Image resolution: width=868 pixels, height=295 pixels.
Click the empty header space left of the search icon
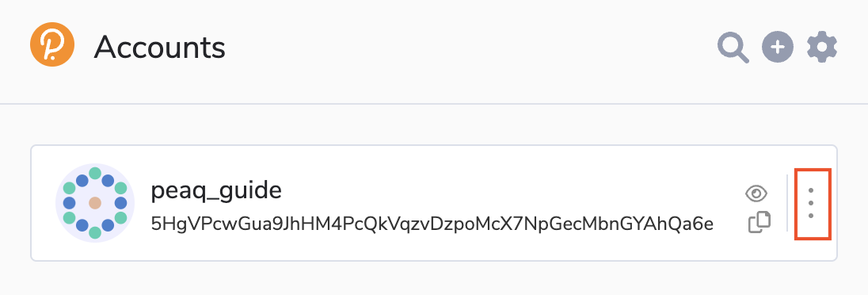[470, 48]
